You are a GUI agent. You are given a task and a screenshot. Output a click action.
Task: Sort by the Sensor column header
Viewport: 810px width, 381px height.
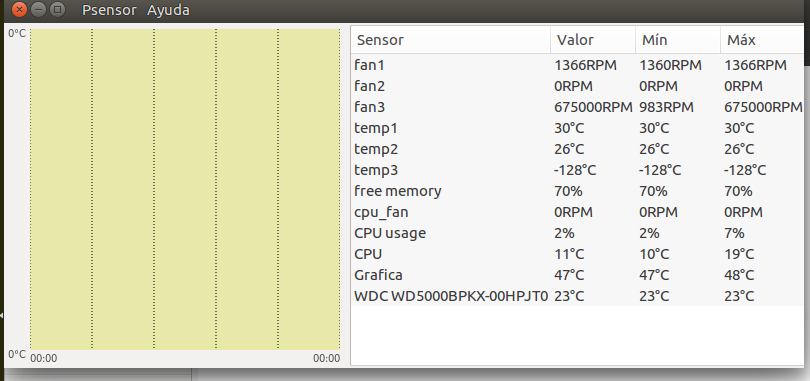(x=450, y=40)
